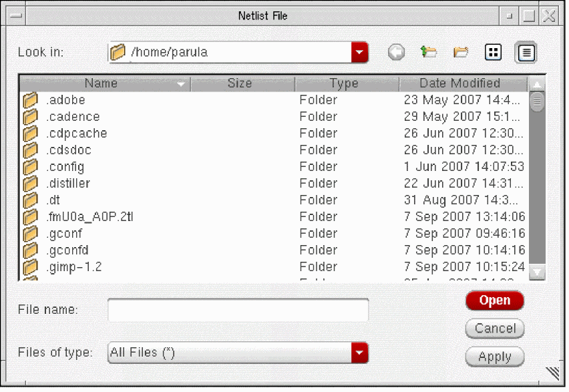The width and height of the screenshot is (569, 392).
Task: Expand the Files of type dropdown
Action: (359, 353)
